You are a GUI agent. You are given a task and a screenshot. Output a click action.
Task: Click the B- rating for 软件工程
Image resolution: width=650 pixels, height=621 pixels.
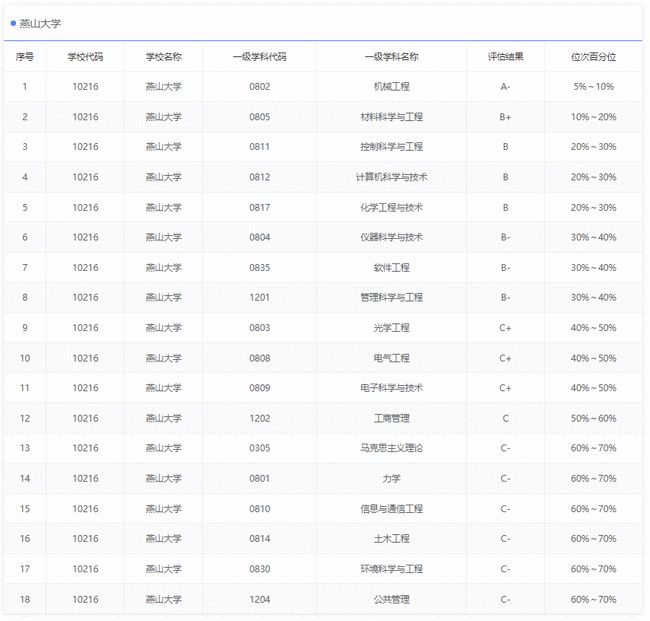[x=505, y=267]
